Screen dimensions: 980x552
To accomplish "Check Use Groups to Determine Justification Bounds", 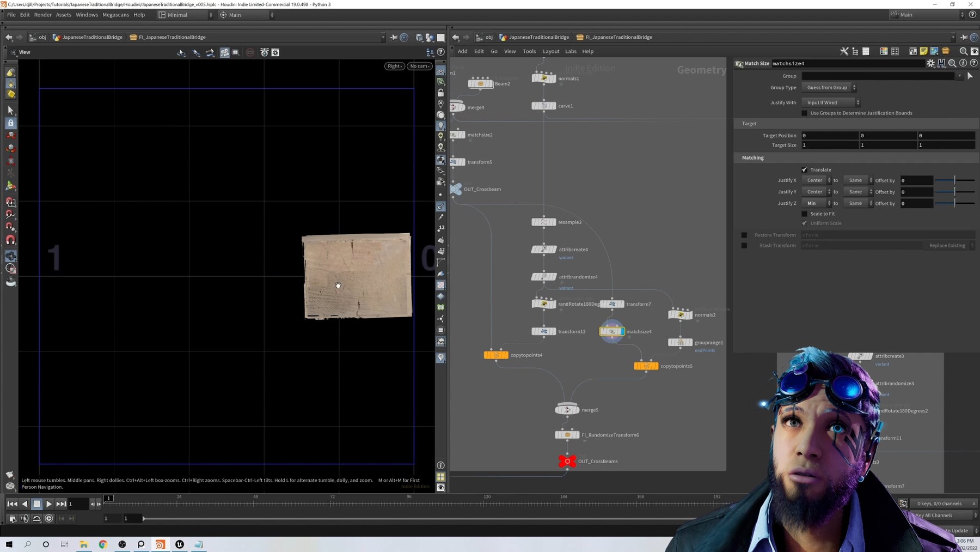I will [x=805, y=113].
